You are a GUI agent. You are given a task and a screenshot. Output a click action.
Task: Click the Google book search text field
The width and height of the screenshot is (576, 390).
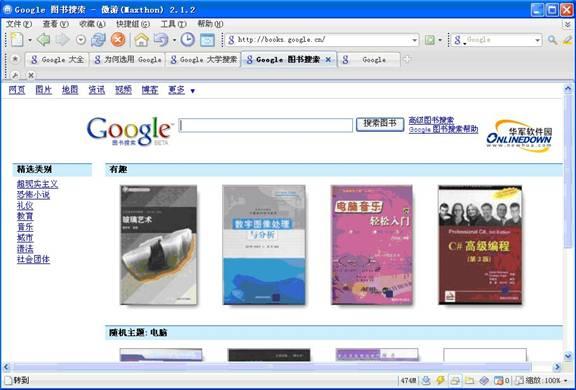(266, 125)
